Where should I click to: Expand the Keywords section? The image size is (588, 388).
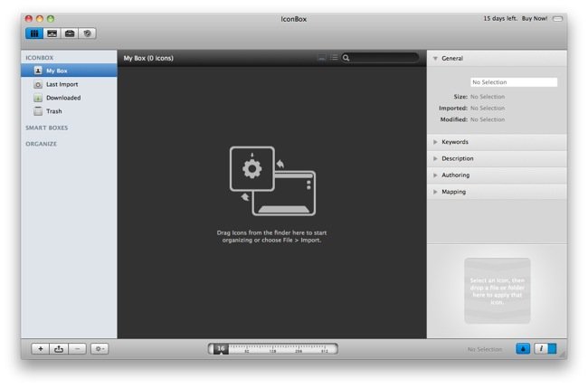coord(435,142)
